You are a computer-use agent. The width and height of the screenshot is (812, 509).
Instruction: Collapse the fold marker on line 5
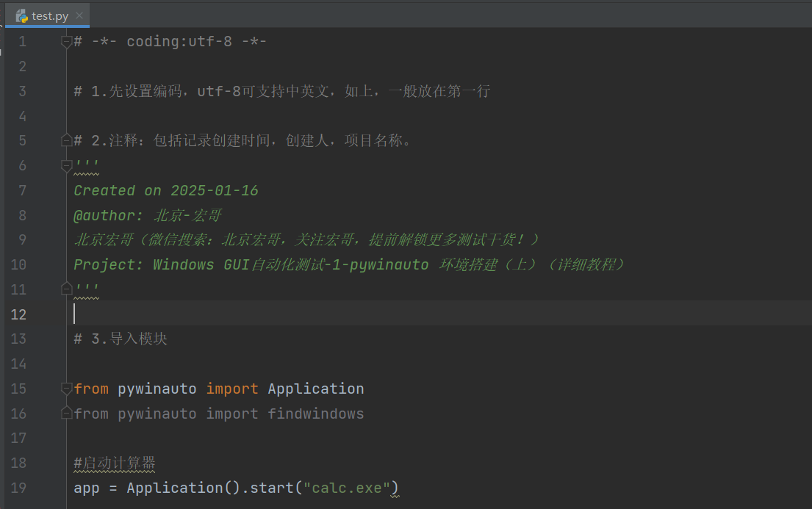click(66, 140)
